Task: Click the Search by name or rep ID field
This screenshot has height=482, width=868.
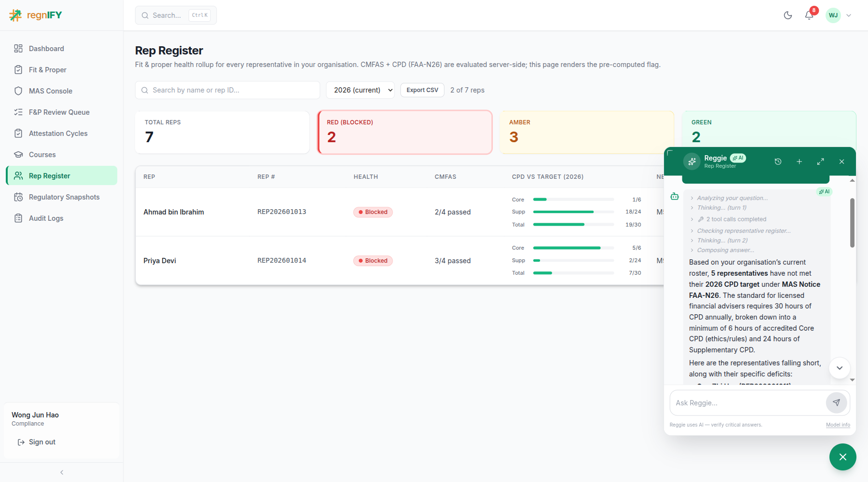Action: (228, 90)
